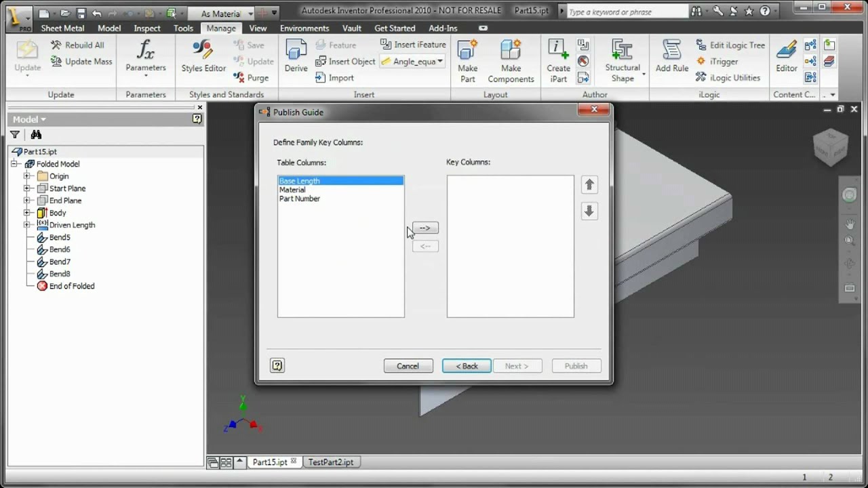Screen dimensions: 868x488
Task: Open the Angle_equa iFeature dropdown
Action: pos(440,61)
